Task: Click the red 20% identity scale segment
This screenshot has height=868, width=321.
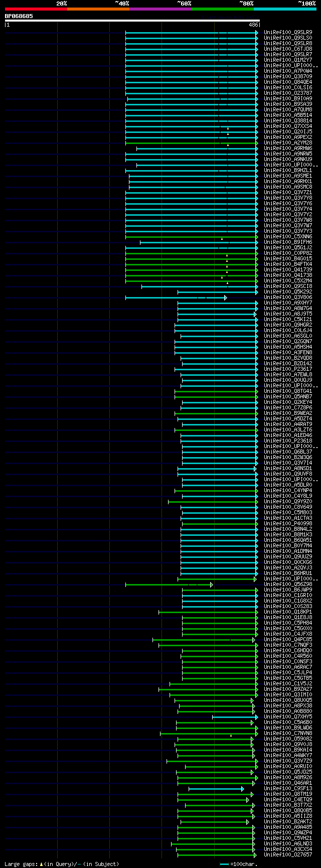Action: tap(36, 9)
